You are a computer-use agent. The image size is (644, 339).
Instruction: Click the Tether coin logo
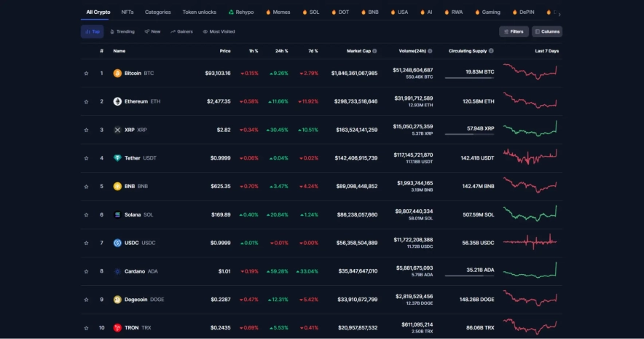[x=117, y=158]
